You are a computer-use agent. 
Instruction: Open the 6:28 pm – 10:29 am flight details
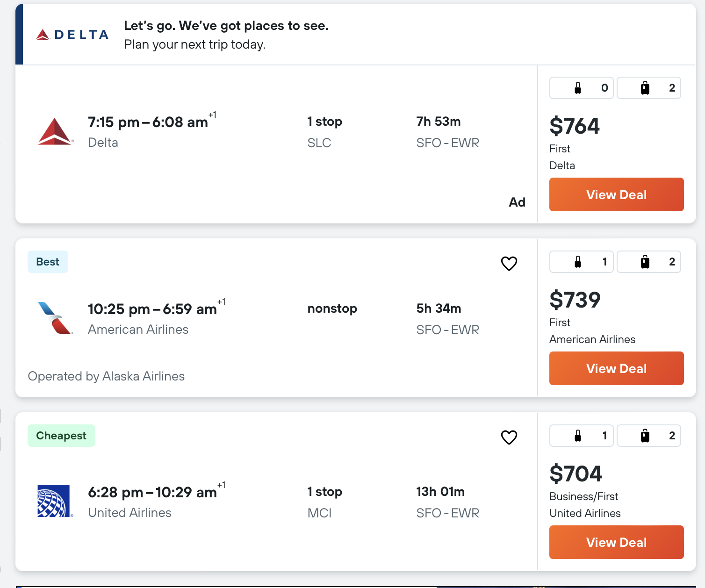(x=152, y=492)
